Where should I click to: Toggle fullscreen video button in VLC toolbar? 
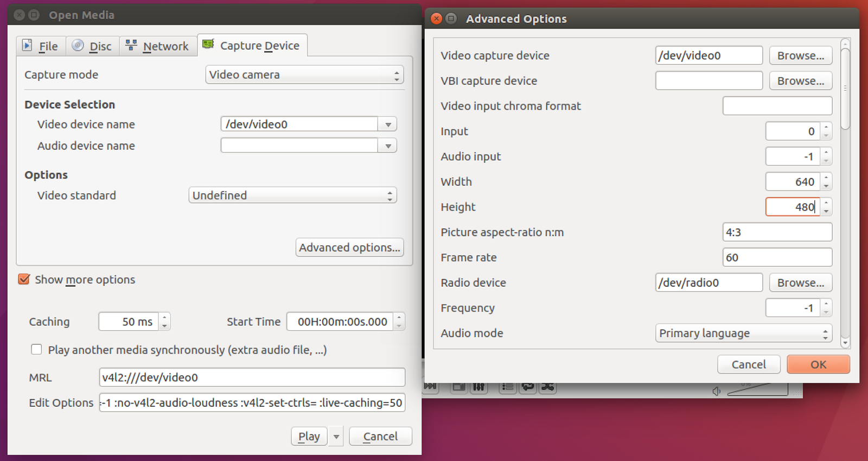459,387
